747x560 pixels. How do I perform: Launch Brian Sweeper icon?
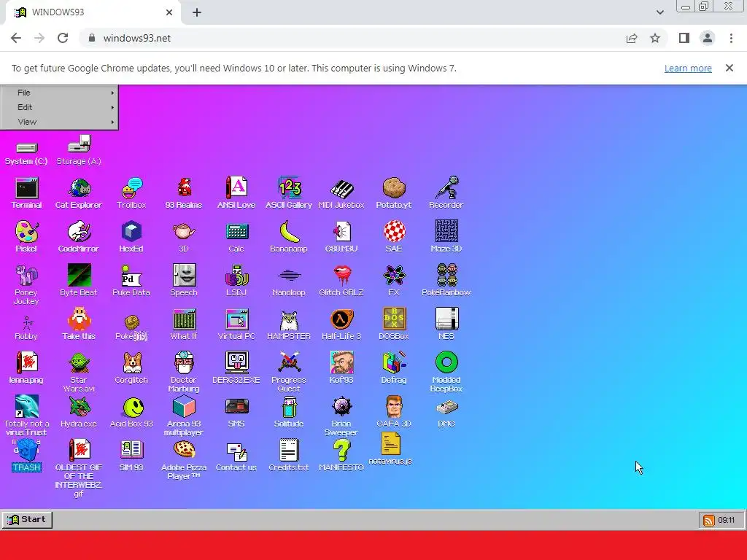click(x=341, y=416)
